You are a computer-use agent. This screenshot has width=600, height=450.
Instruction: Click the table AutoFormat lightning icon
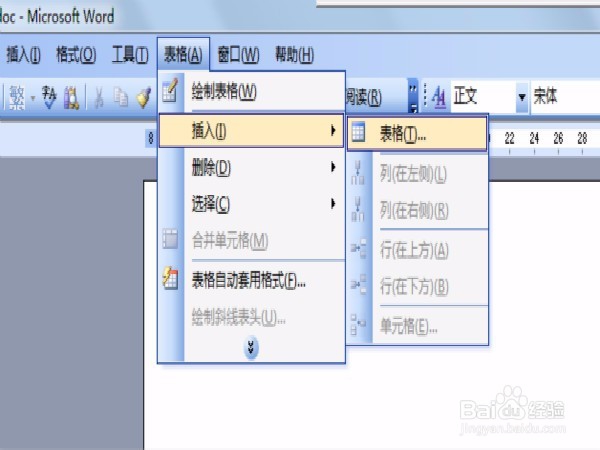click(170, 278)
